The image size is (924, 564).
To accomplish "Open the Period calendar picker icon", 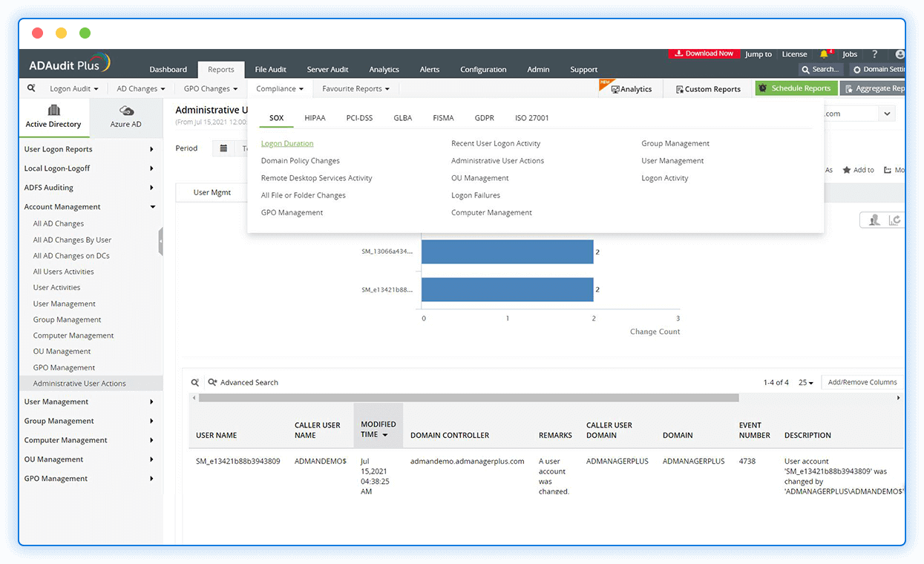I will pos(224,148).
